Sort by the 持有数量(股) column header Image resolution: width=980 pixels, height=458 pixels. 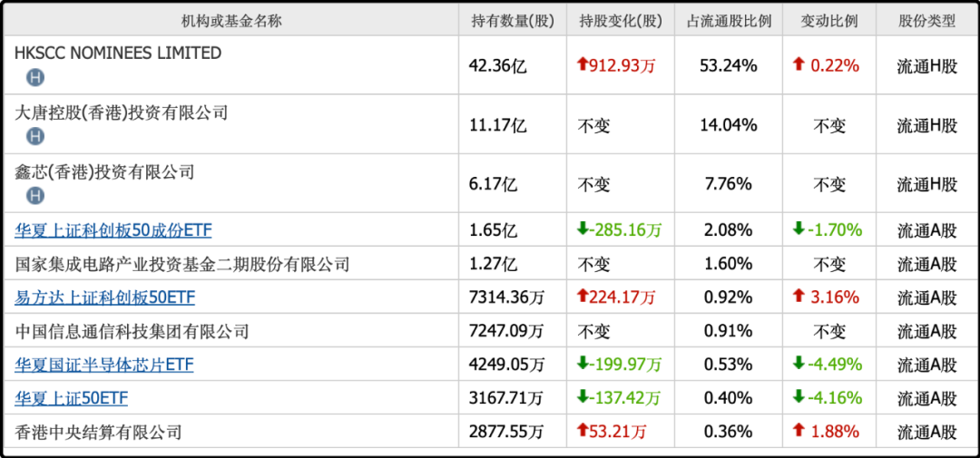[513, 21]
